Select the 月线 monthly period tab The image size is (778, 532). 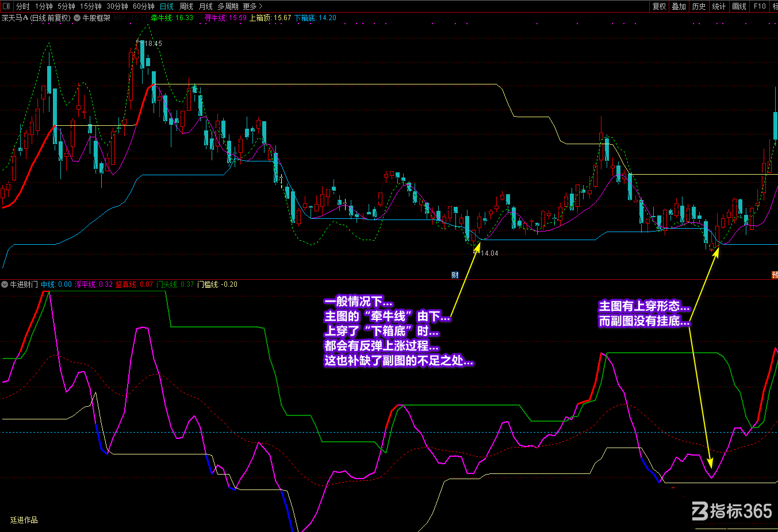pos(205,6)
